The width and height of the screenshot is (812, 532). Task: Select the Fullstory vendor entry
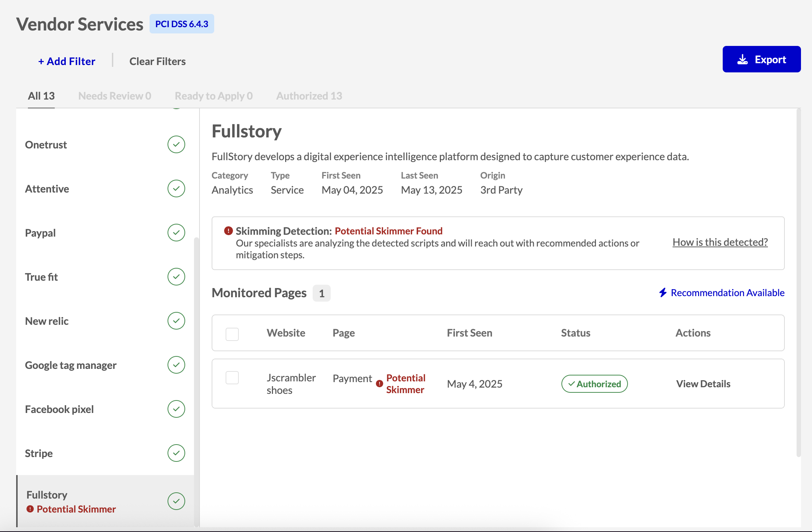click(x=105, y=501)
